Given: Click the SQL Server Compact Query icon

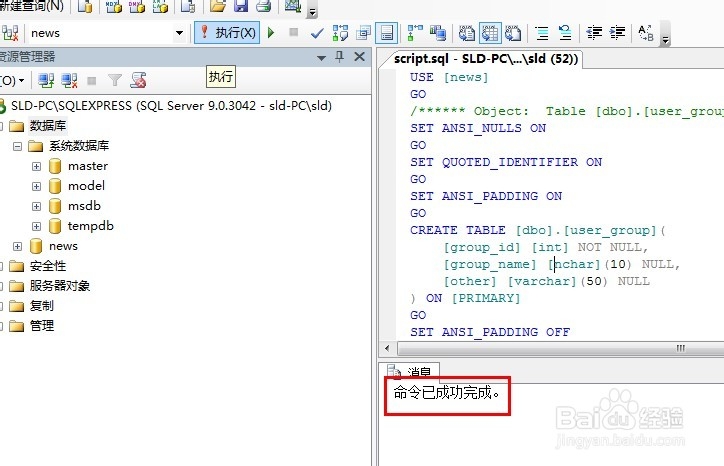Looking at the screenshot, I should click(x=187, y=6).
